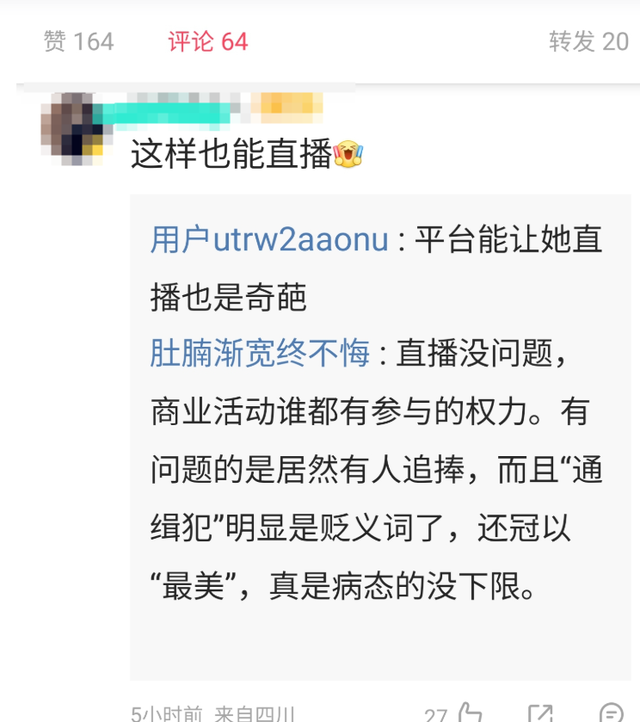Tap the laughing-crying emoji in comment
The width and height of the screenshot is (640, 722).
pos(348,154)
